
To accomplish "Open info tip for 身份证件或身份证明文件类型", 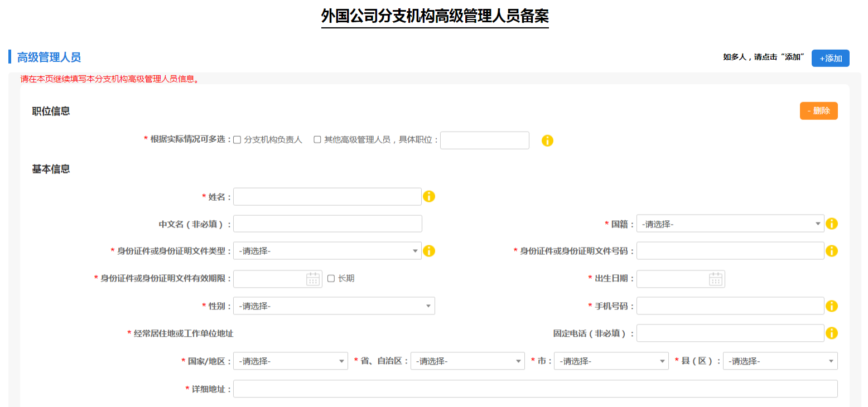I will coord(429,250).
